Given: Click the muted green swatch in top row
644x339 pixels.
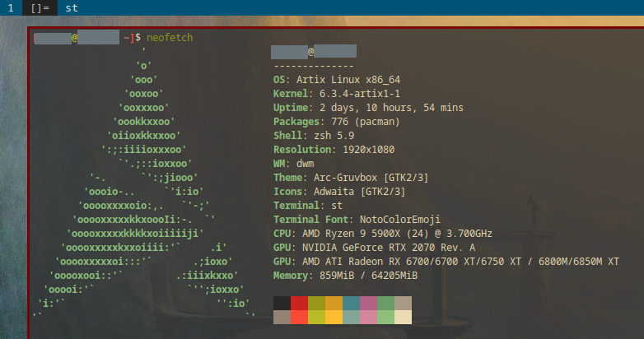Looking at the screenshot, I should click(385, 304).
